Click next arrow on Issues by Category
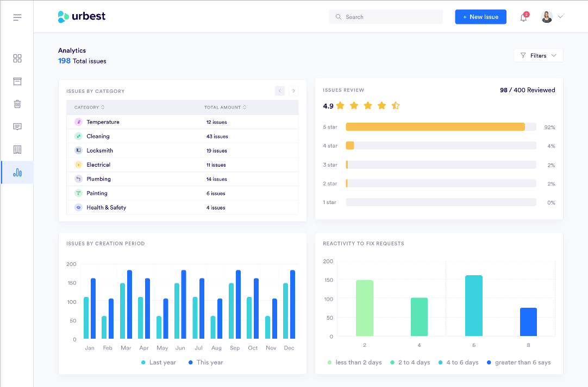The width and height of the screenshot is (588, 387). 293,91
